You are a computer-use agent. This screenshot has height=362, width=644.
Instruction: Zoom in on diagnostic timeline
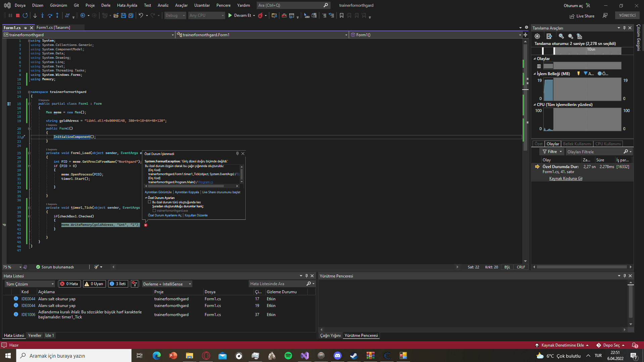pyautogui.click(x=561, y=36)
